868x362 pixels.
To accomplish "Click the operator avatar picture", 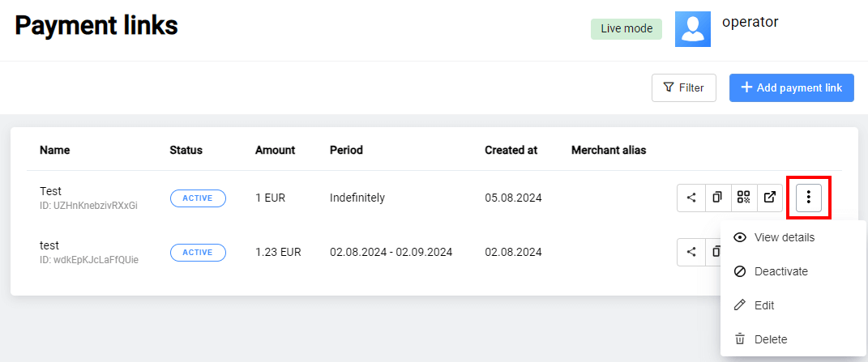I will point(692,29).
